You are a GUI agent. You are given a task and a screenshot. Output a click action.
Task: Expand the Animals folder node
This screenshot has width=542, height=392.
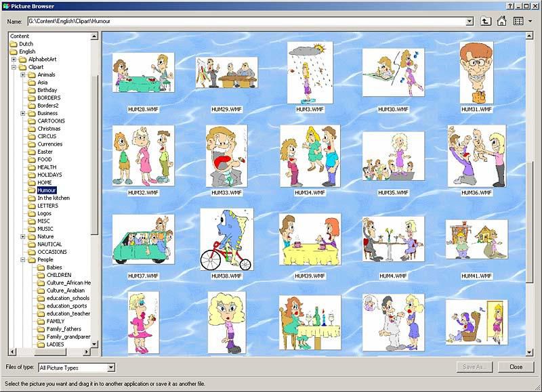(23, 74)
